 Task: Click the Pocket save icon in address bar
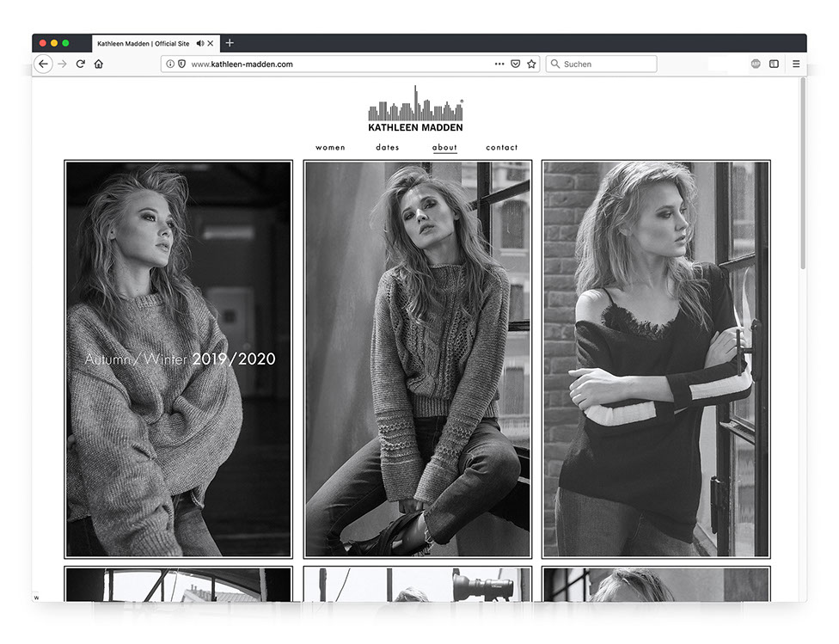tap(516, 64)
